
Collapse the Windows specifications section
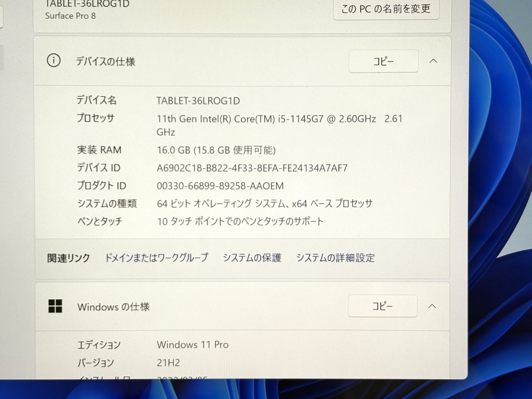[x=432, y=306]
